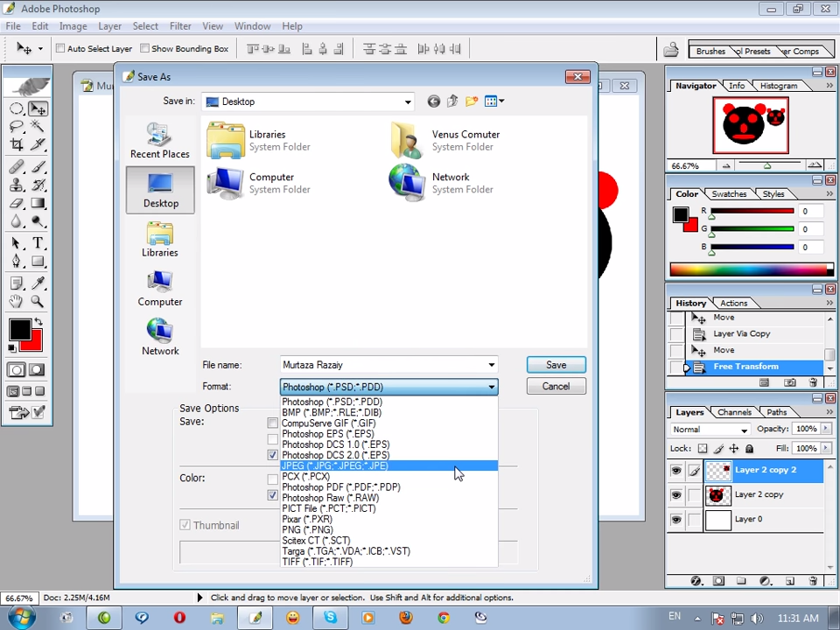Select the Magic Wand tool
The height and width of the screenshot is (630, 840).
38,126
